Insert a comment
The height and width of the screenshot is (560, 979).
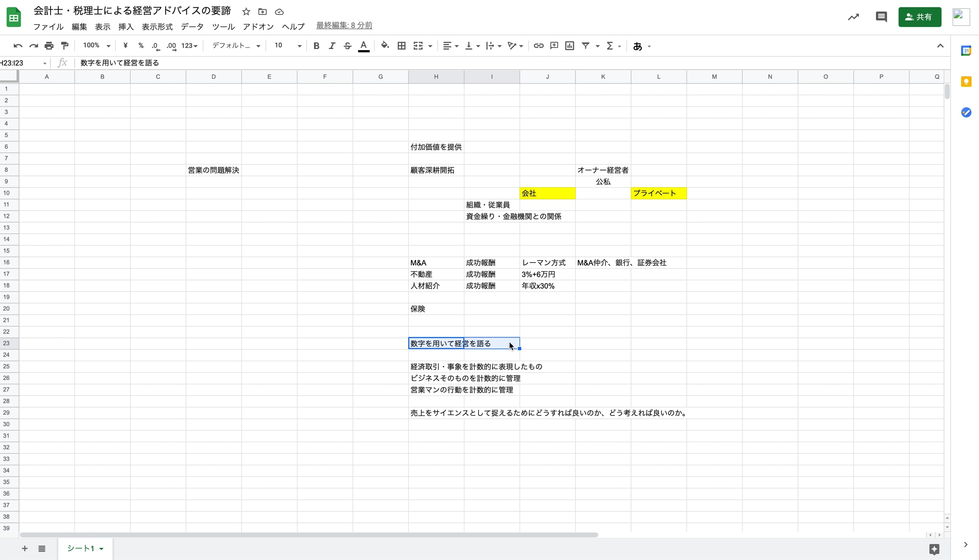554,45
